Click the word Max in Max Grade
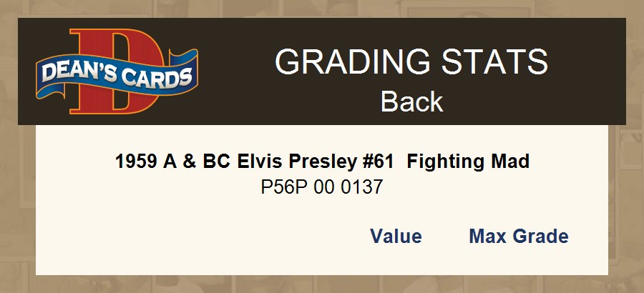Viewport: 644px width, 293px height. click(x=488, y=237)
